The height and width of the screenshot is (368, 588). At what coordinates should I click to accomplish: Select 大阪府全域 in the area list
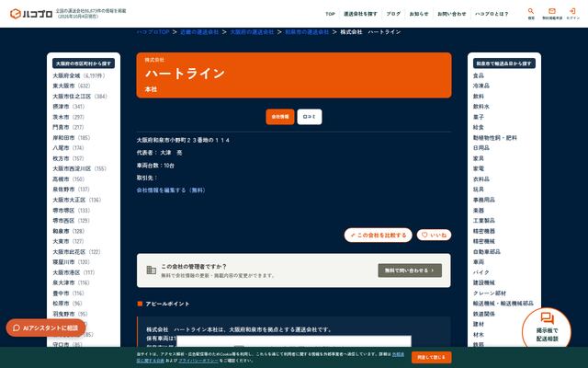pyautogui.click(x=79, y=75)
